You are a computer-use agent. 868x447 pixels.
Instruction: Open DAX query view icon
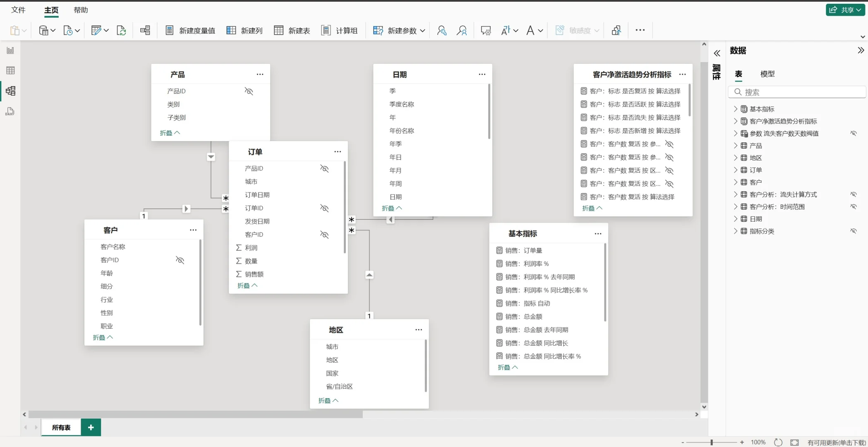coord(10,111)
